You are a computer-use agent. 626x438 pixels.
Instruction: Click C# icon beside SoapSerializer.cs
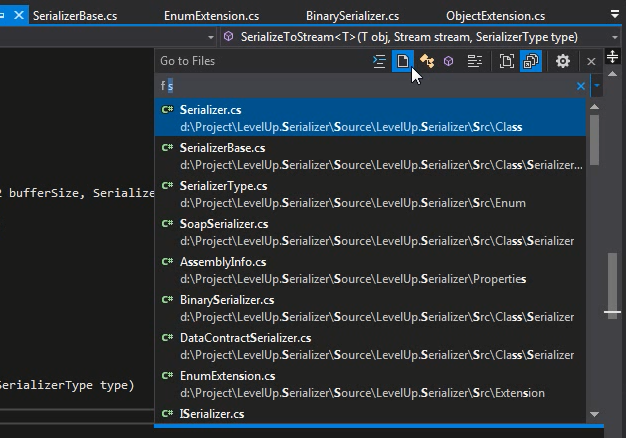[x=167, y=224]
